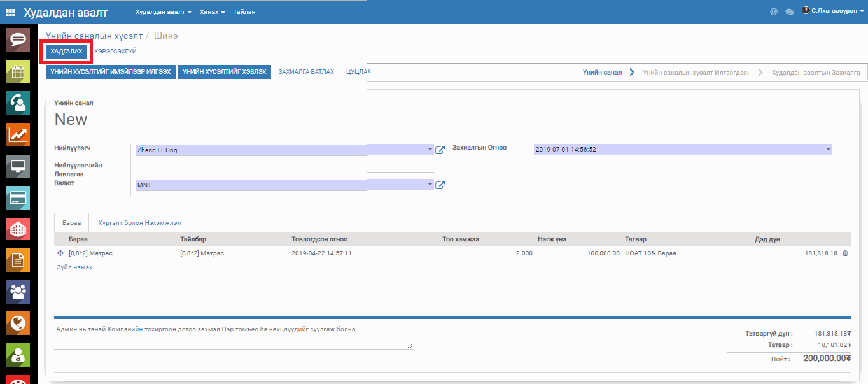Expand the supplier dropdown showing Zhang Li Ting
The height and width of the screenshot is (384, 868).
coord(430,150)
